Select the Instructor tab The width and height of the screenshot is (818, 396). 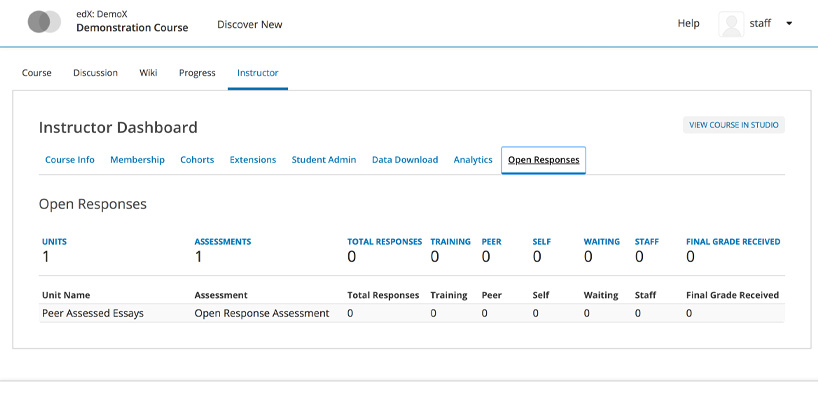pyautogui.click(x=258, y=73)
